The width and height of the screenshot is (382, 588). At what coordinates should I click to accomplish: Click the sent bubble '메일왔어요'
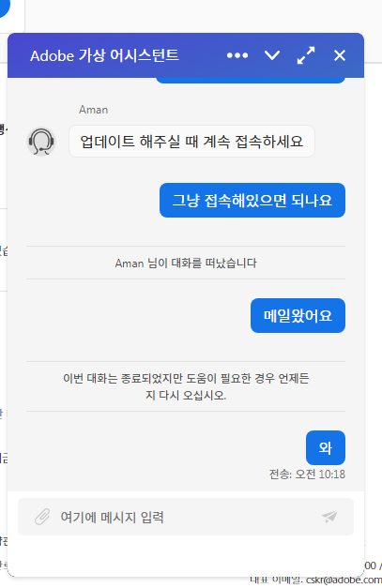(x=298, y=315)
